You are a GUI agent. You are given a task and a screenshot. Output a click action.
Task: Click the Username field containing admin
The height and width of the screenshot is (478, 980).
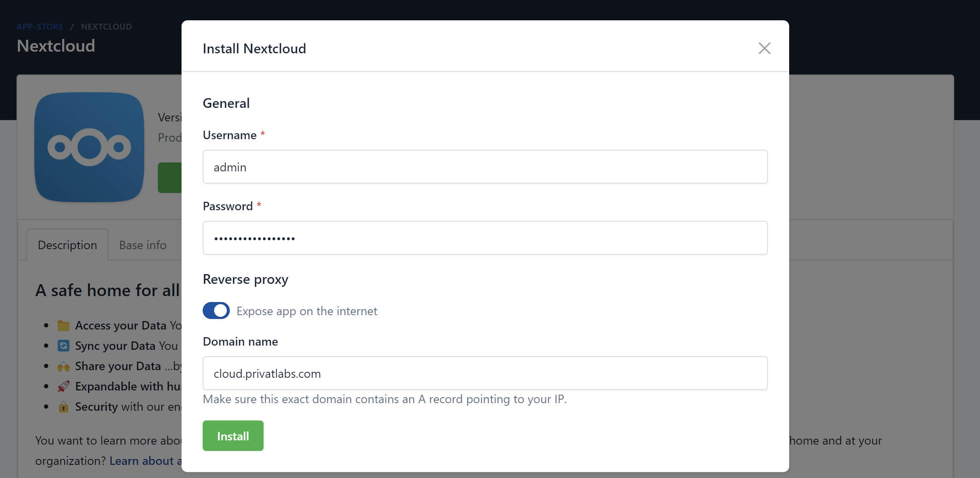(x=485, y=166)
